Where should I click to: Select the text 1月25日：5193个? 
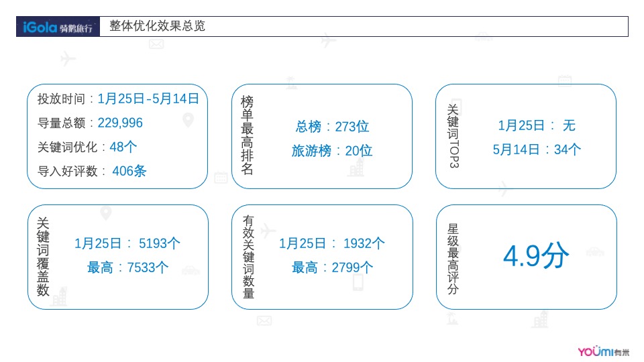click(127, 243)
